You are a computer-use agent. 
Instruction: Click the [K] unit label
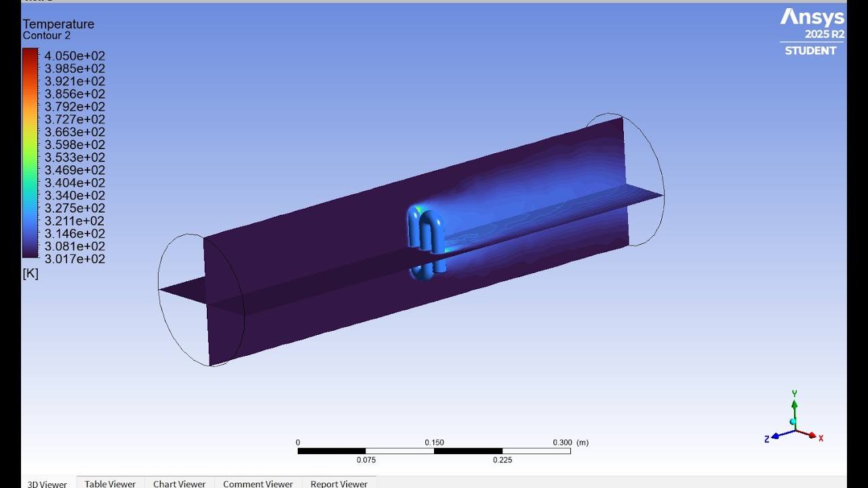[31, 274]
